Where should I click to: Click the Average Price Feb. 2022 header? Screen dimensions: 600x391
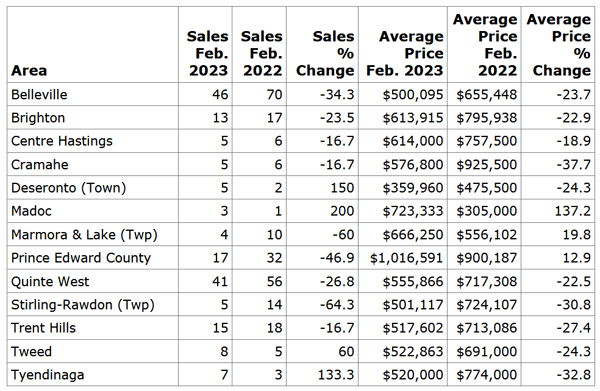click(485, 45)
